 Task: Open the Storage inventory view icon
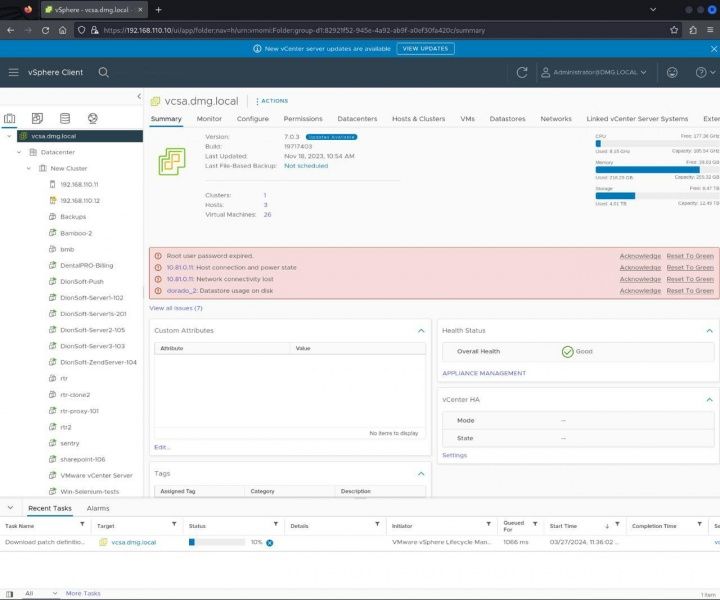[x=65, y=118]
